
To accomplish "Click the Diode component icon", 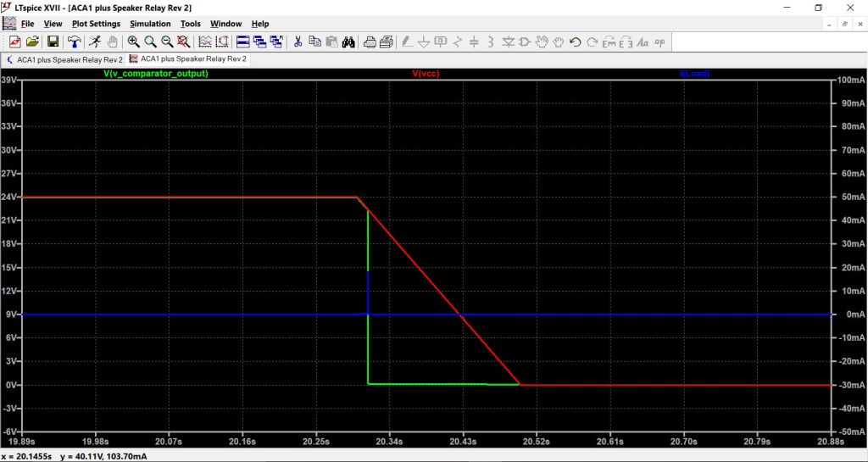I will [508, 42].
